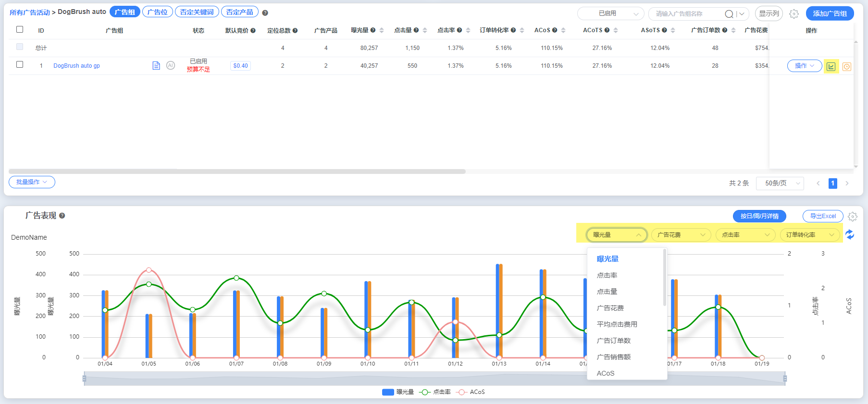Sort by ASoTS column arrows
This screenshot has height=404, width=868.
click(x=673, y=30)
